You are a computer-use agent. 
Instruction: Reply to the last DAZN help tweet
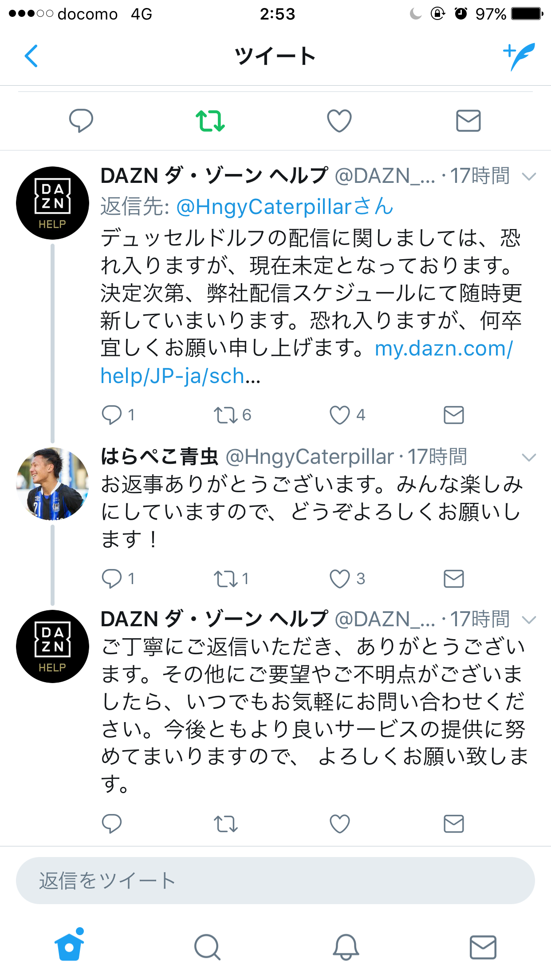[112, 824]
